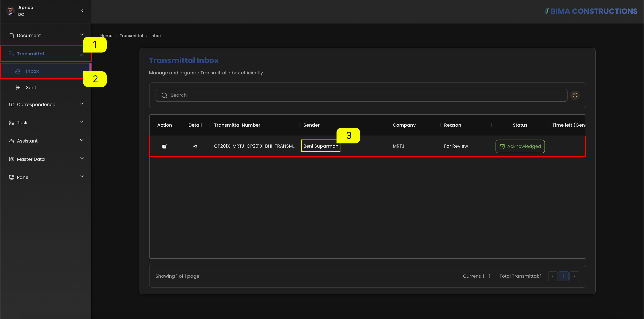Select page 1 in the pagination
The height and width of the screenshot is (319, 644).
[x=564, y=276]
